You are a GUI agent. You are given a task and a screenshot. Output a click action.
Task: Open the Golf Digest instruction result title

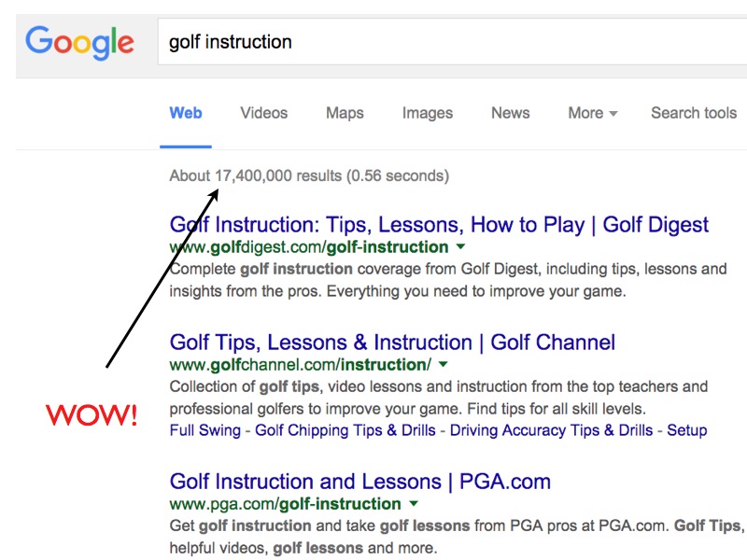tap(439, 225)
